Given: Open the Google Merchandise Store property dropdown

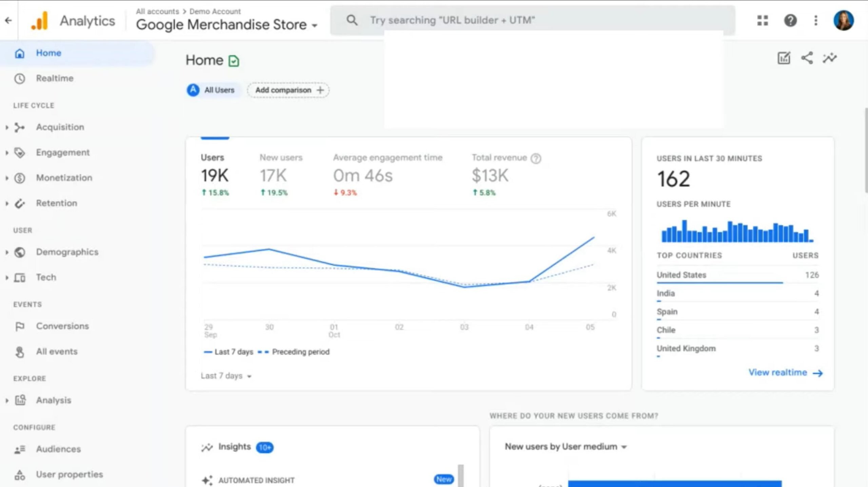Looking at the screenshot, I should point(226,25).
